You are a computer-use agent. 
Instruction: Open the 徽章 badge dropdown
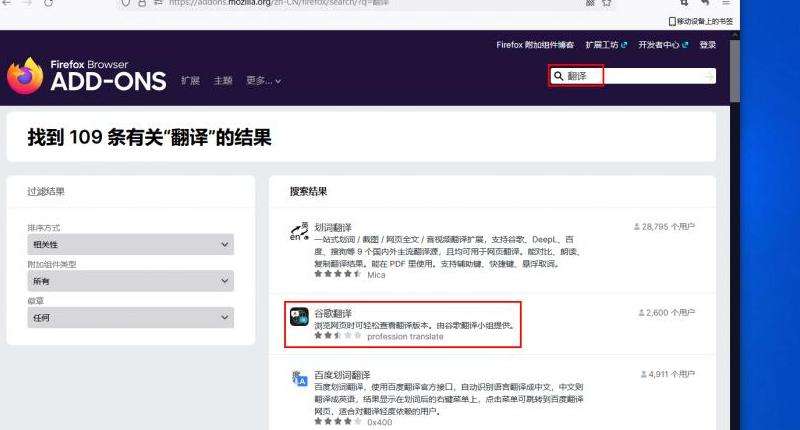coord(130,318)
